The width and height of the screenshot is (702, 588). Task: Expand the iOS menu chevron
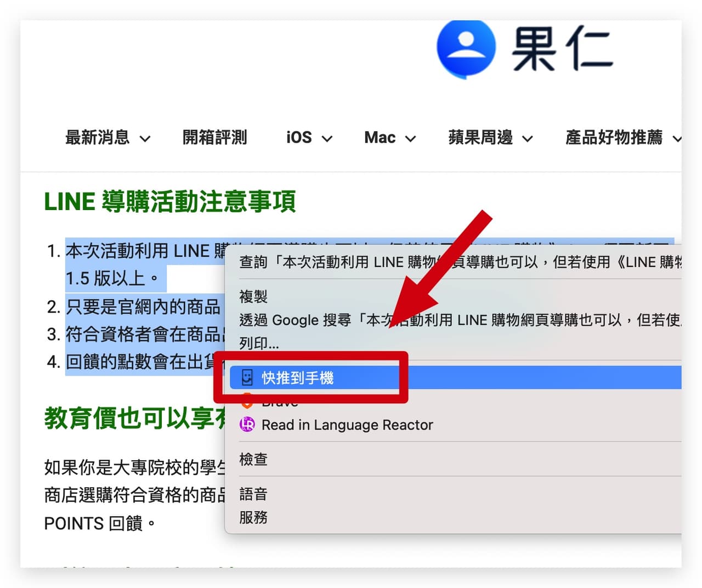tap(327, 139)
